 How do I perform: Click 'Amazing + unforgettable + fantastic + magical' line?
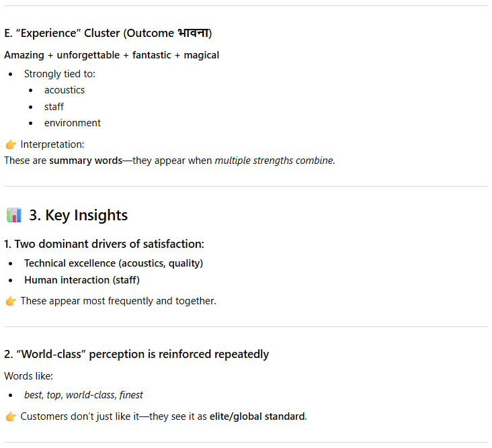point(112,55)
